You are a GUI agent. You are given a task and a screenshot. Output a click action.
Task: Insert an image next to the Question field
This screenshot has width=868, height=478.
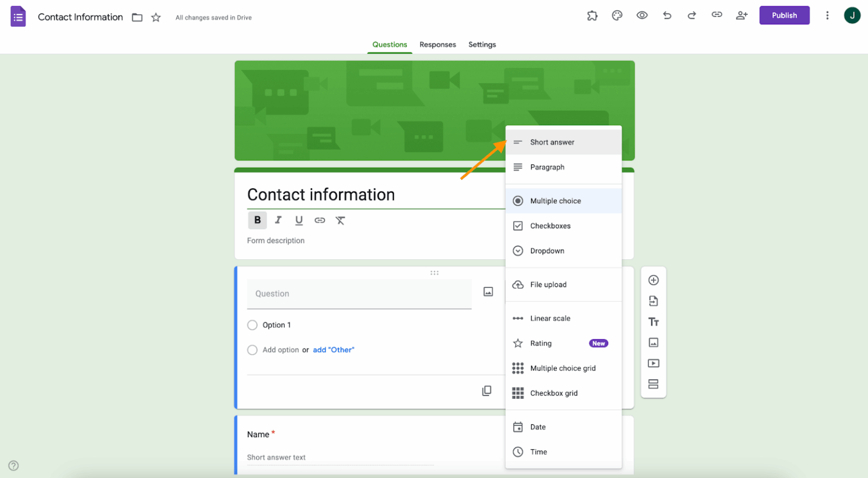click(x=488, y=292)
